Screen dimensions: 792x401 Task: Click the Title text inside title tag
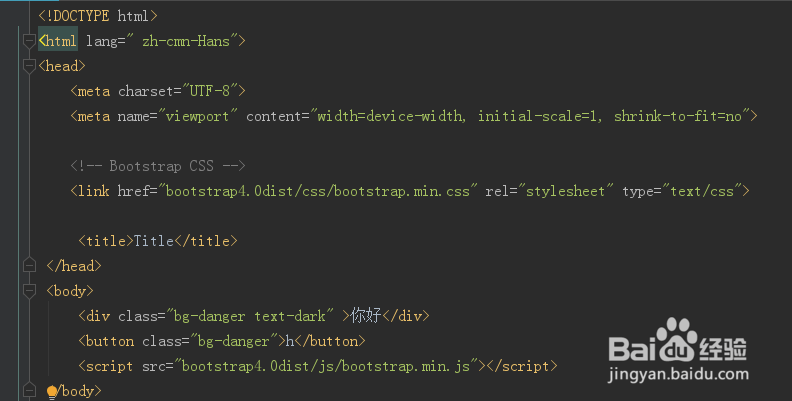pyautogui.click(x=154, y=241)
